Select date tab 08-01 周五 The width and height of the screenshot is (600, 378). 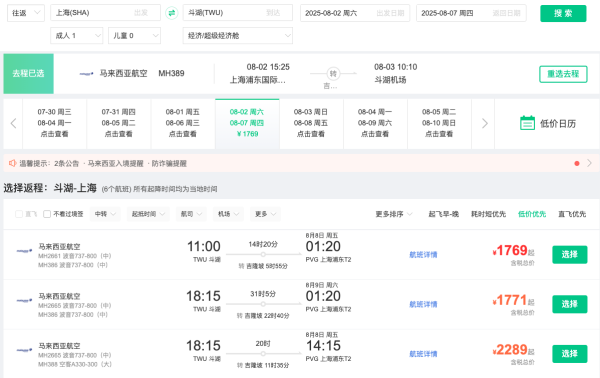[x=183, y=123]
